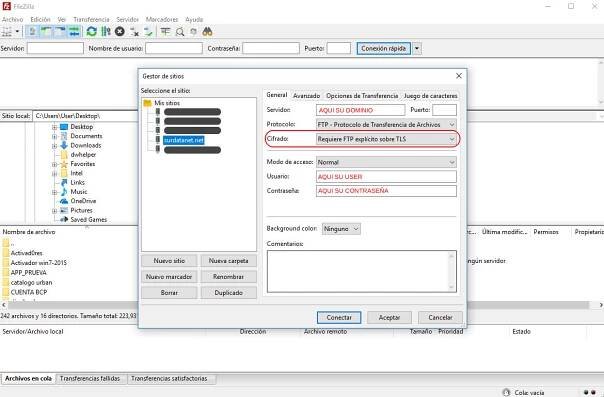Select the OneDrive cloud icon in local tree
The height and width of the screenshot is (397, 604).
coord(64,201)
